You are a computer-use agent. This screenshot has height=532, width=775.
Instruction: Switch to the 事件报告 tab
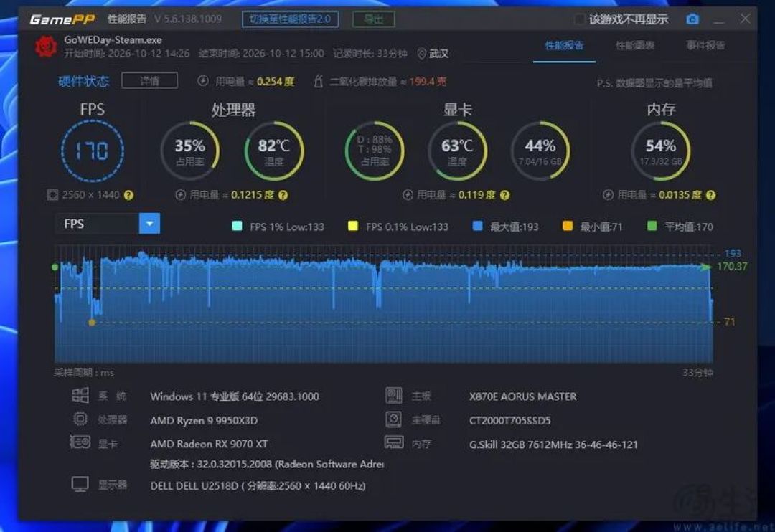click(705, 45)
